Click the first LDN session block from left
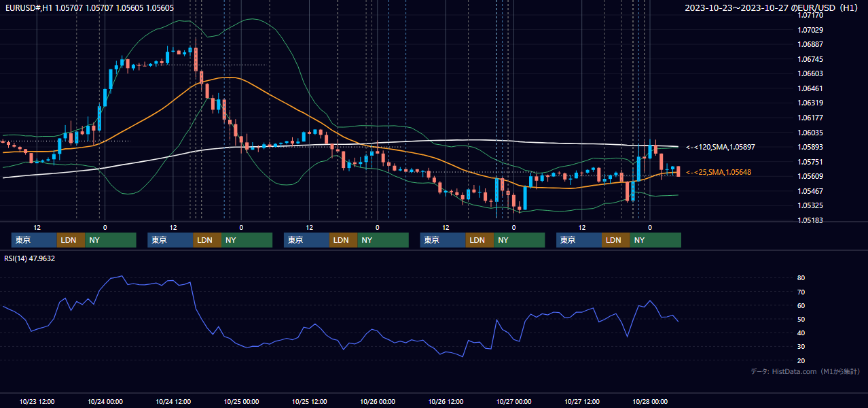868x408 pixels. 71,240
